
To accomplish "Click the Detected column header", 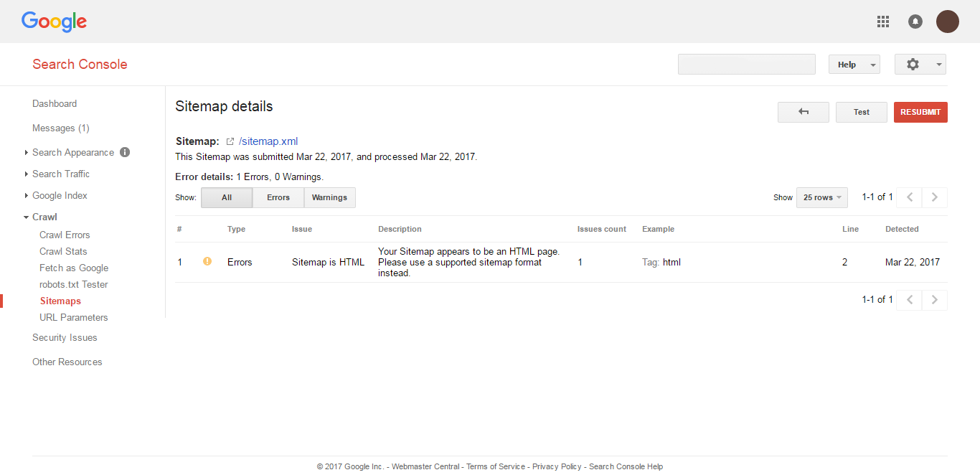I will pos(902,229).
